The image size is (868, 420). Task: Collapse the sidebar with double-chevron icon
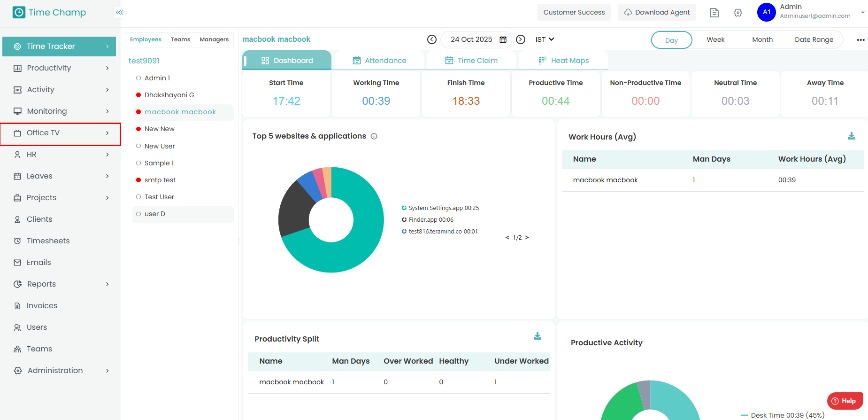click(x=120, y=13)
